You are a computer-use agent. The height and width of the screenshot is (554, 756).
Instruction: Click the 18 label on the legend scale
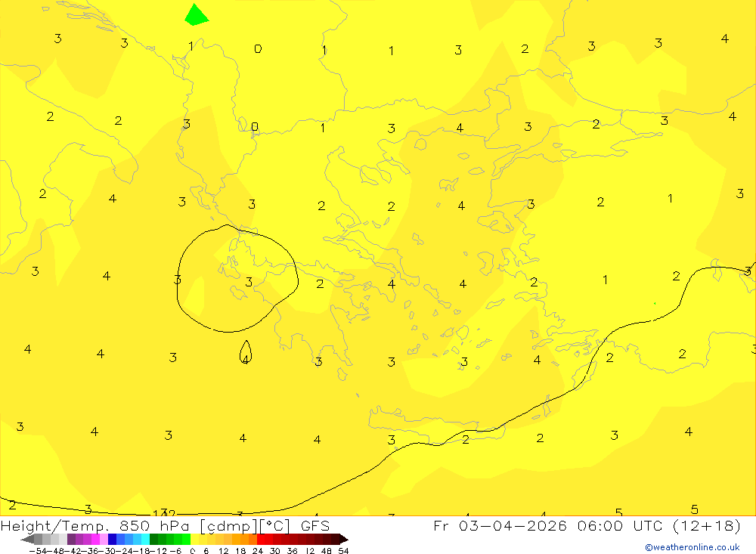pos(240,551)
